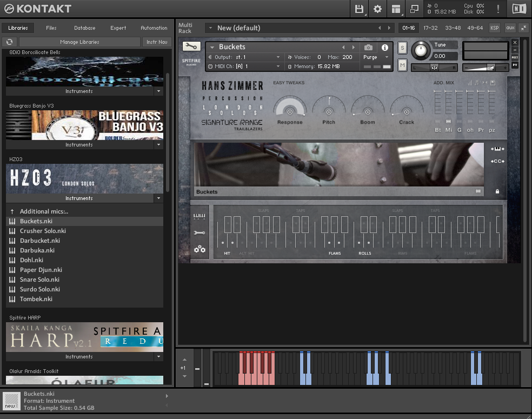Enable the G microphone chip
532x419 pixels.
pos(460,121)
